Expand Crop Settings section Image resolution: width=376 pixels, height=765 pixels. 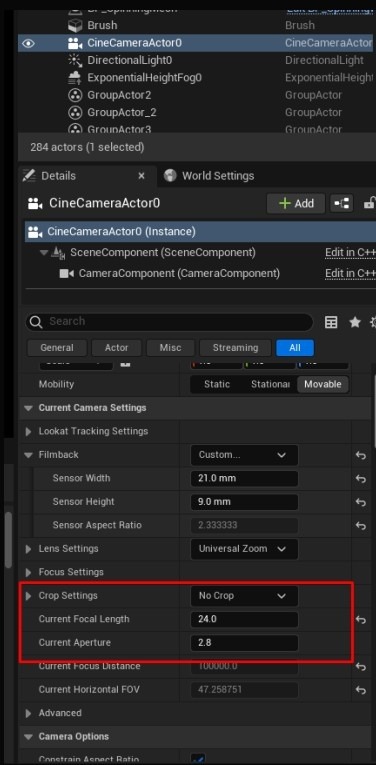coord(28,596)
